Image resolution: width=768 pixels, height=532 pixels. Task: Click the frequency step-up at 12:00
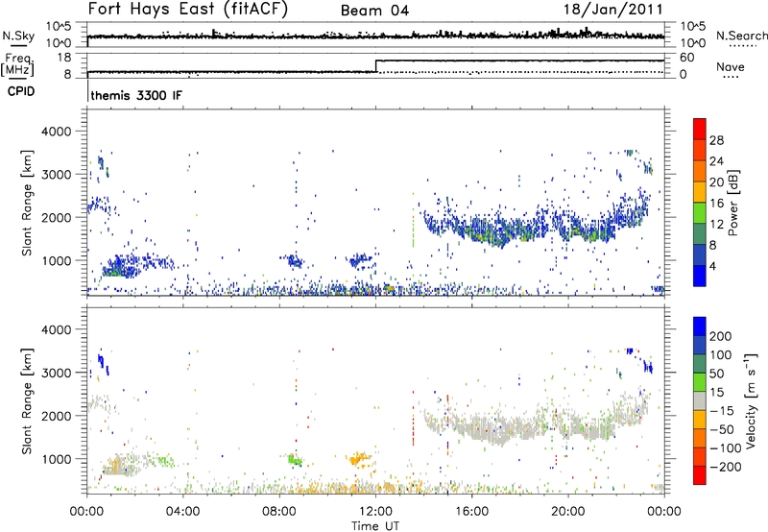coord(375,66)
